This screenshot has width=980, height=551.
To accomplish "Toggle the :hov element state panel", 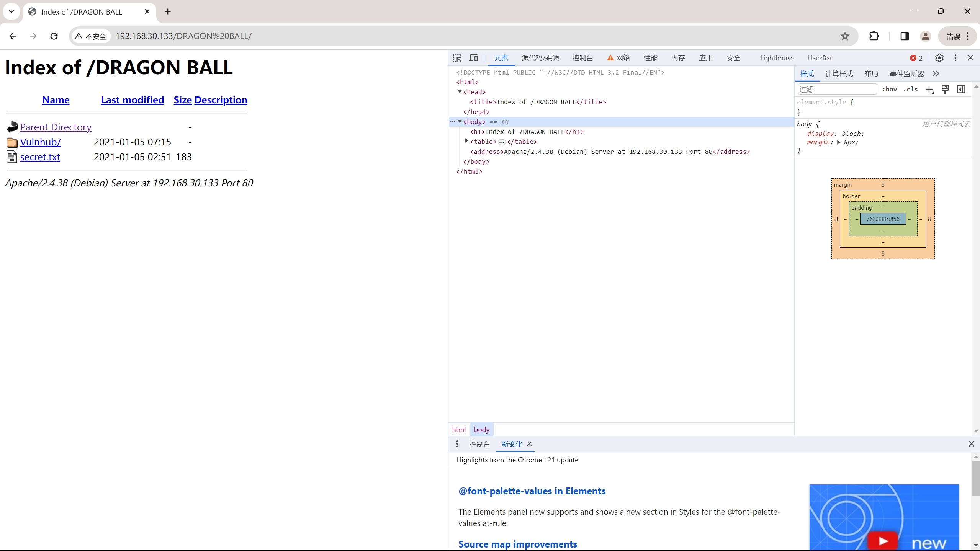I will click(889, 90).
